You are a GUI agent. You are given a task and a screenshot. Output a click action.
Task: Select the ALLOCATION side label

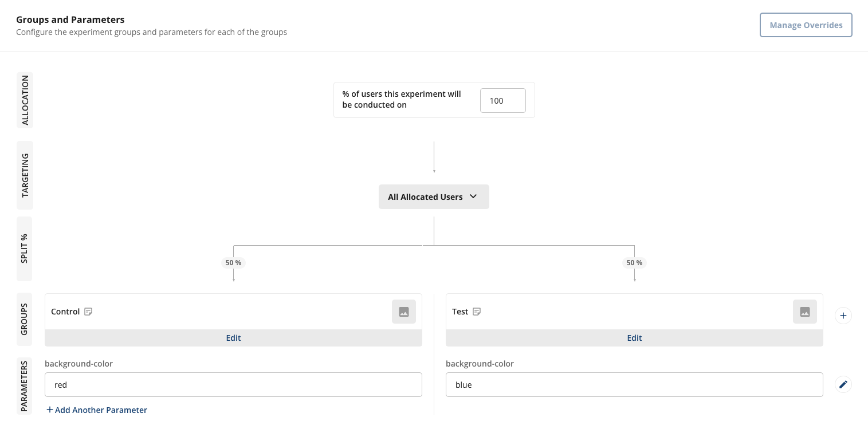25,100
